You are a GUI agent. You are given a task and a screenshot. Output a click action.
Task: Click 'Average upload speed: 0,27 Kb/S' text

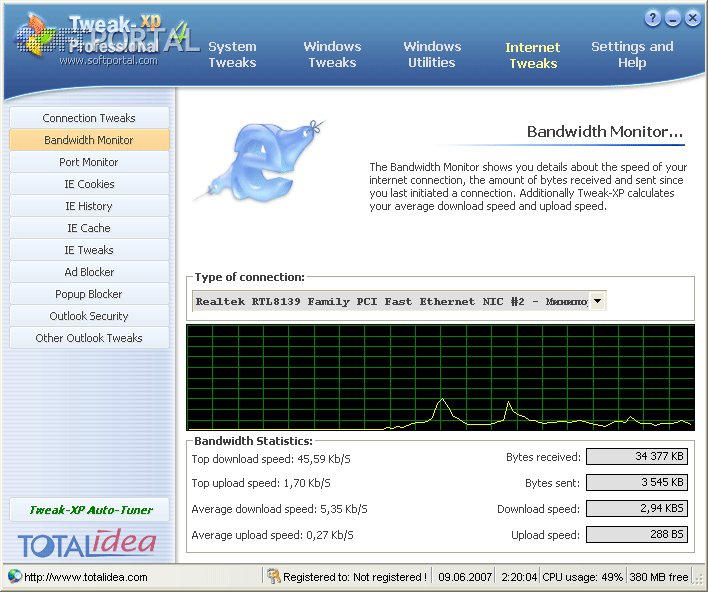tap(272, 535)
